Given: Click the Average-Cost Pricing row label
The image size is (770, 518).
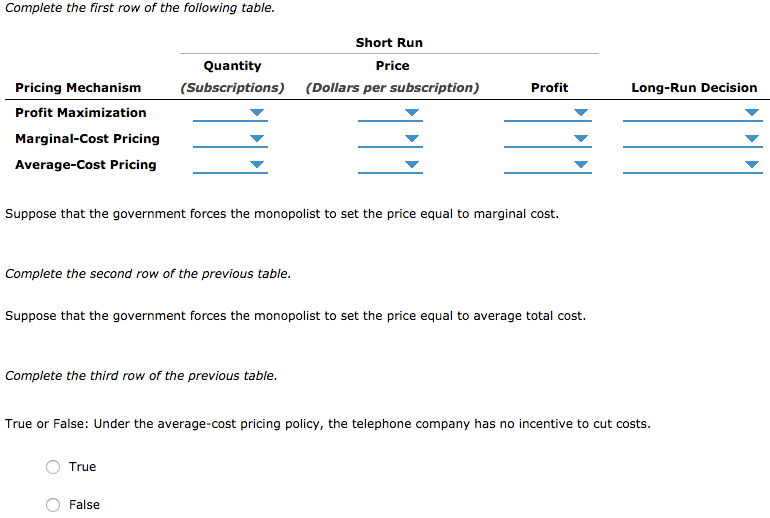Looking at the screenshot, I should tap(86, 165).
